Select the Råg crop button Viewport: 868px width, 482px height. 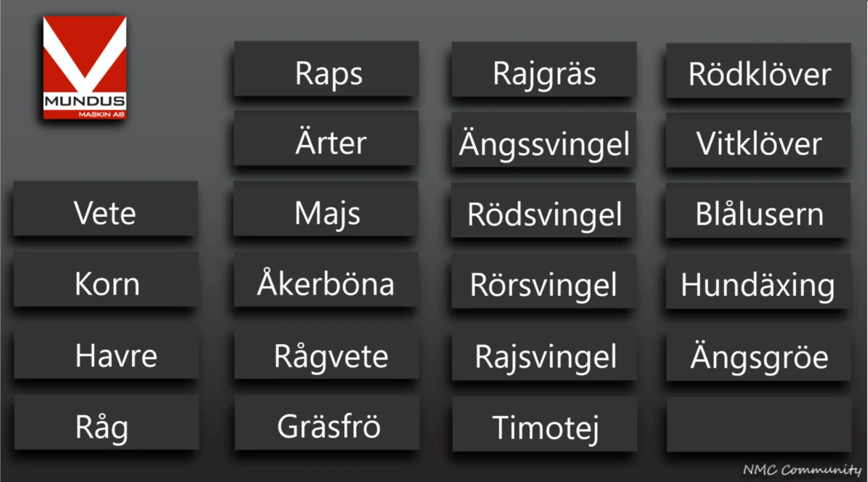(x=106, y=422)
